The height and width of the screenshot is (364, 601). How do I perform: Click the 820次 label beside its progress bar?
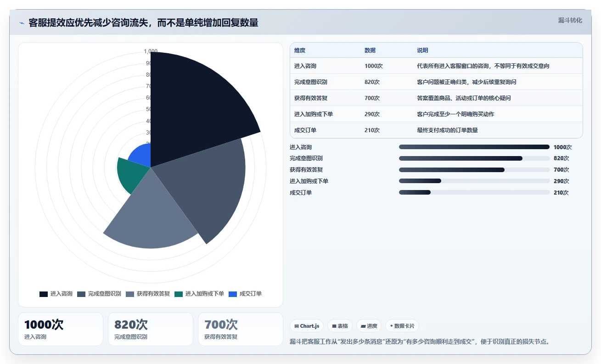pyautogui.click(x=562, y=158)
